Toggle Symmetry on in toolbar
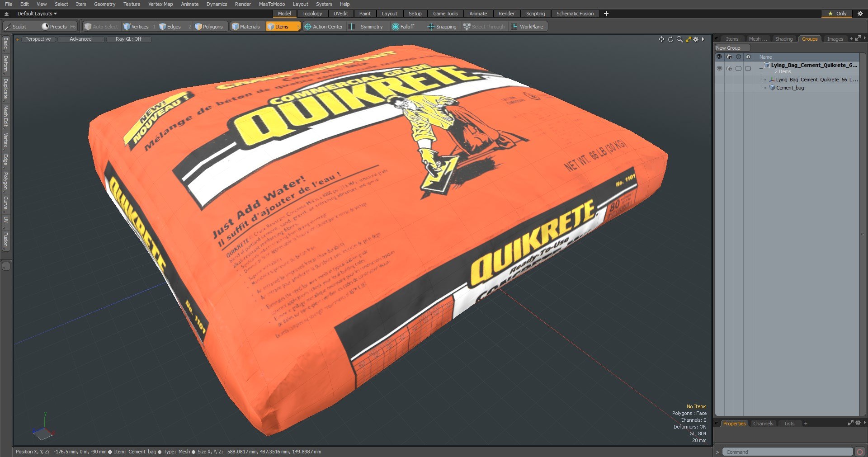 (367, 27)
